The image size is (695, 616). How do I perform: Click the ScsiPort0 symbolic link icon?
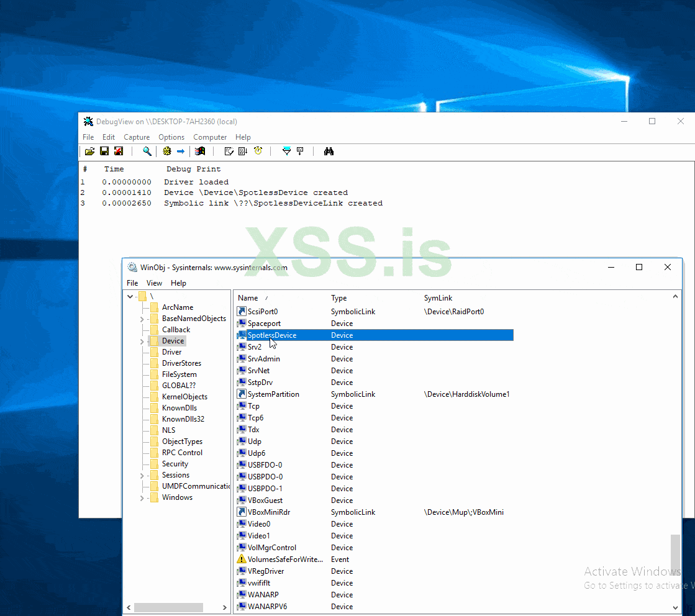coord(242,311)
